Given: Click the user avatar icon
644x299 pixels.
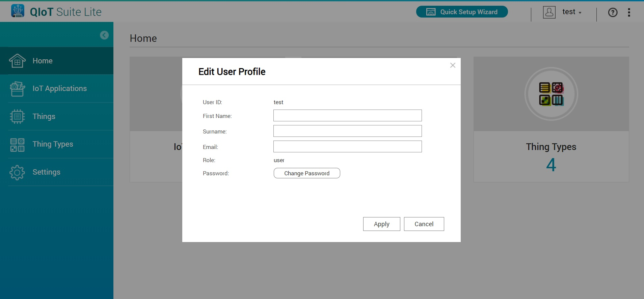Looking at the screenshot, I should [549, 12].
